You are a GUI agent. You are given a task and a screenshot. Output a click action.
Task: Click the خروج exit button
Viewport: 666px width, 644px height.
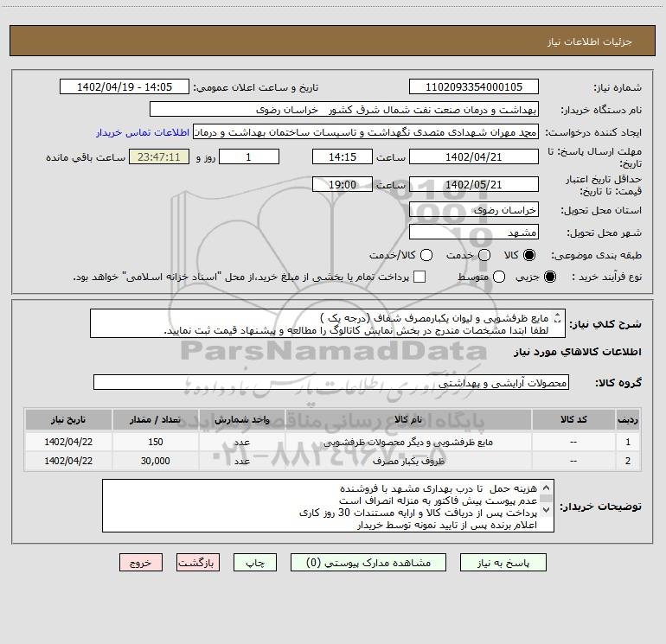[x=141, y=563]
